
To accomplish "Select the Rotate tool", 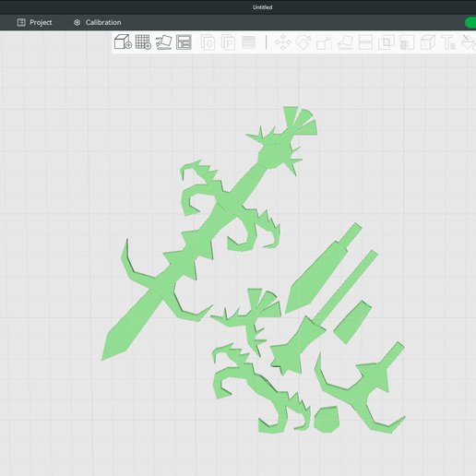I will click(303, 42).
